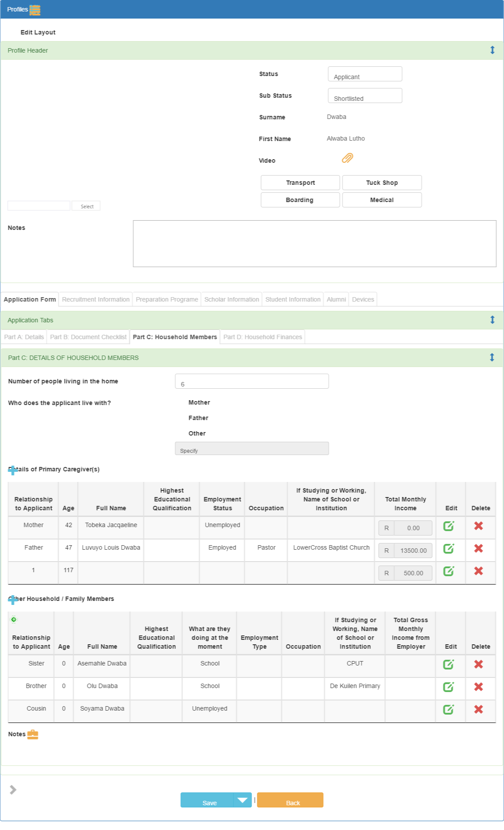
Task: Edit the Sister Asemahle Dwaba row
Action: tap(449, 664)
